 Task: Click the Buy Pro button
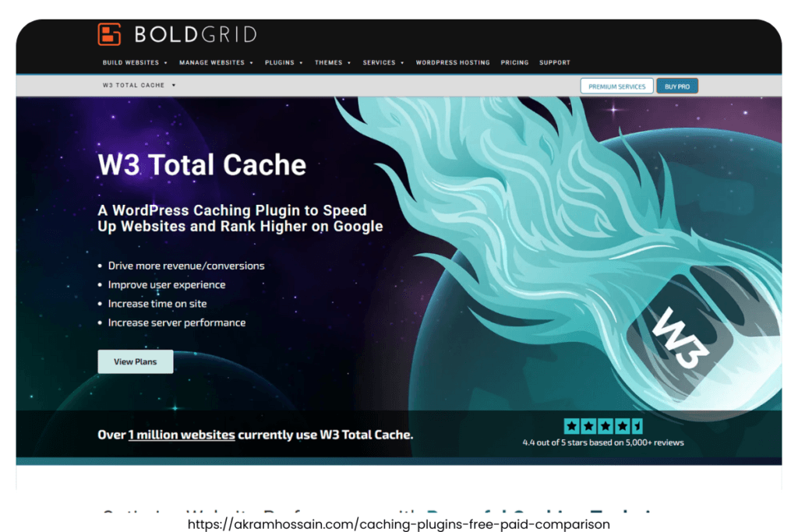(x=677, y=86)
